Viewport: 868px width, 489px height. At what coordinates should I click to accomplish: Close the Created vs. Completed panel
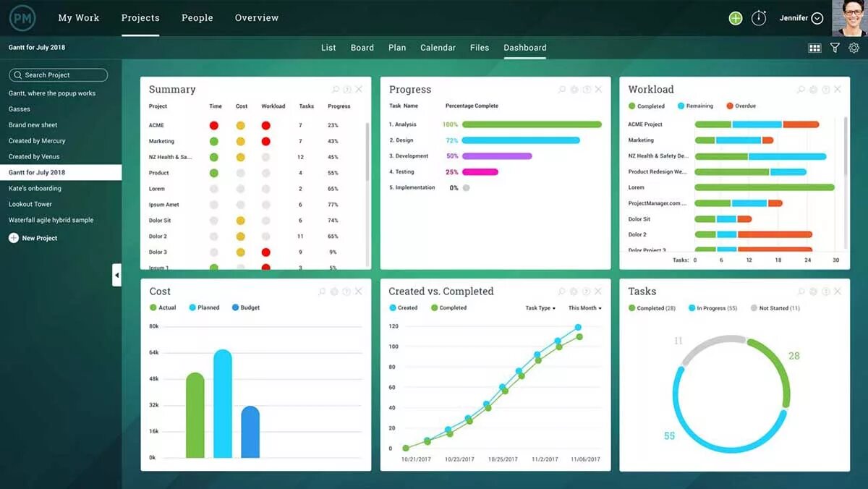(x=598, y=292)
